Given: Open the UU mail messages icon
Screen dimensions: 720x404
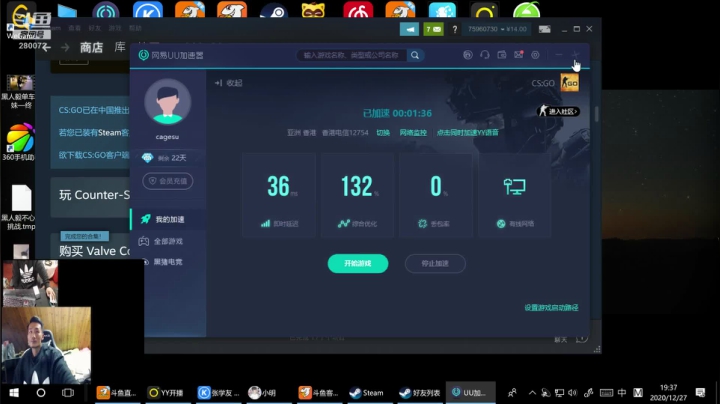Looking at the screenshot, I should point(518,55).
